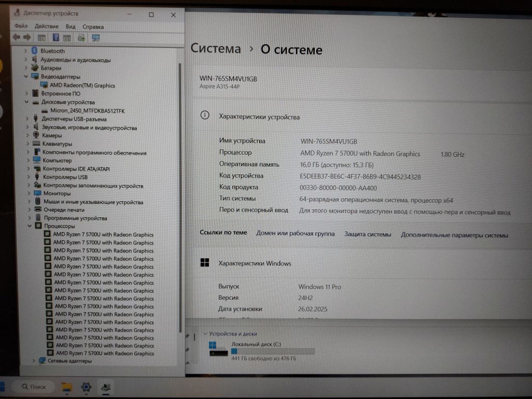Collapse the Процессоры node
The image size is (532, 399).
coord(30,226)
